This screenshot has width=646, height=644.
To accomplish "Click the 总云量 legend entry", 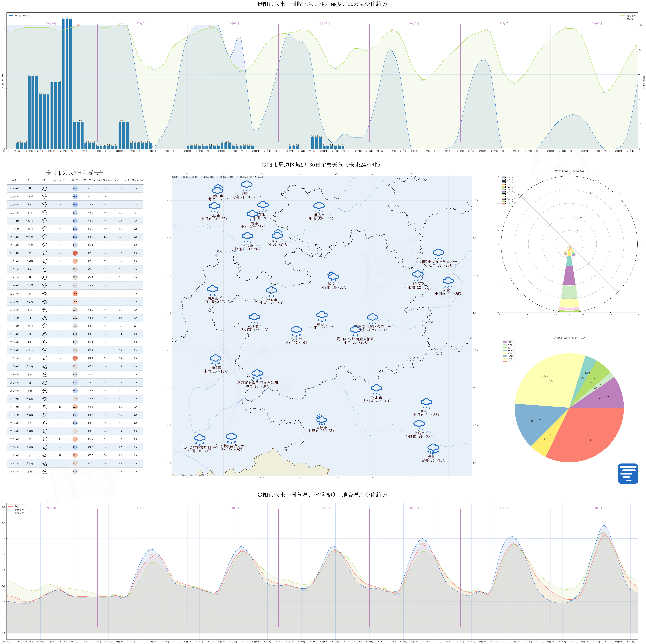I will [x=627, y=19].
